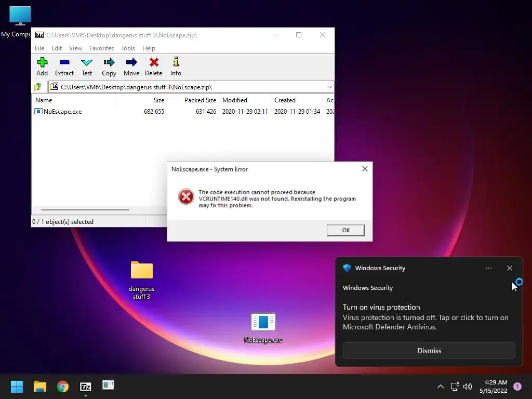Image resolution: width=532 pixels, height=399 pixels.
Task: Open the My Computer desktop icon
Action: click(20, 21)
